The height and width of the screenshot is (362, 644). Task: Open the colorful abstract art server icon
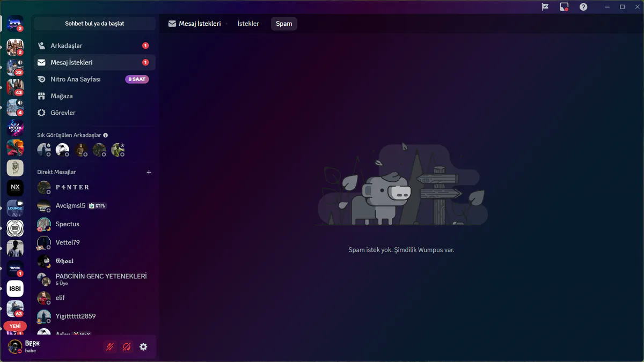pyautogui.click(x=15, y=147)
